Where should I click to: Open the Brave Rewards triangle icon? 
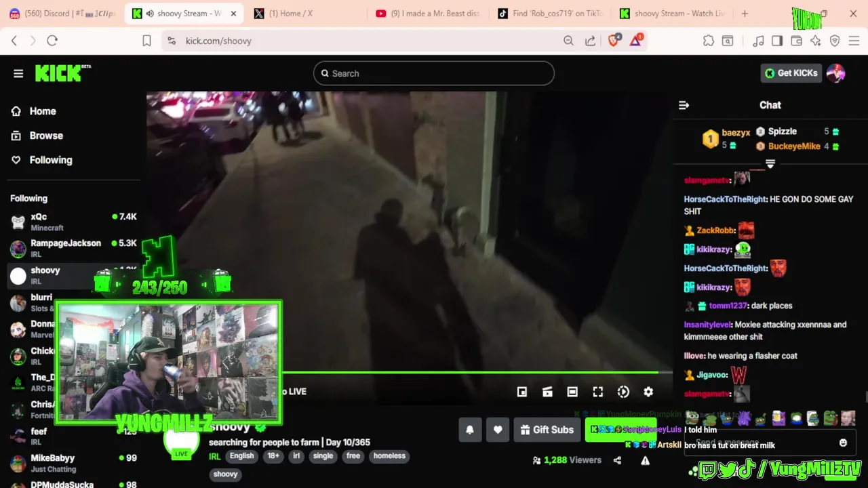coord(636,40)
